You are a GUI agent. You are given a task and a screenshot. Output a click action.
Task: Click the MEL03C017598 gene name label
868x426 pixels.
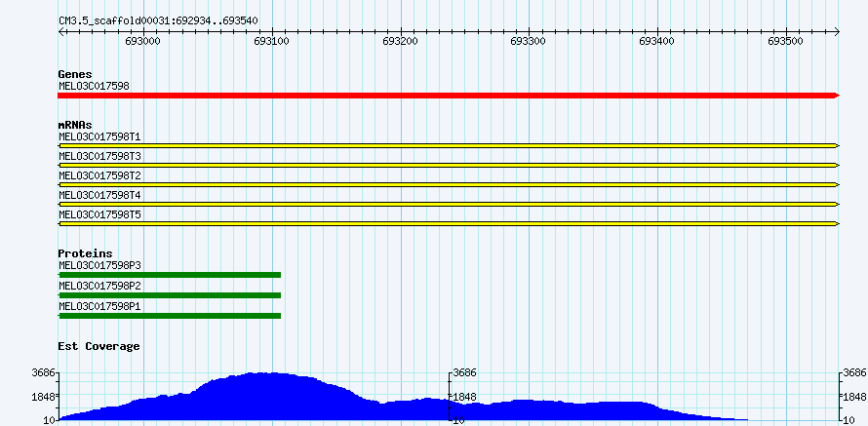(x=94, y=86)
